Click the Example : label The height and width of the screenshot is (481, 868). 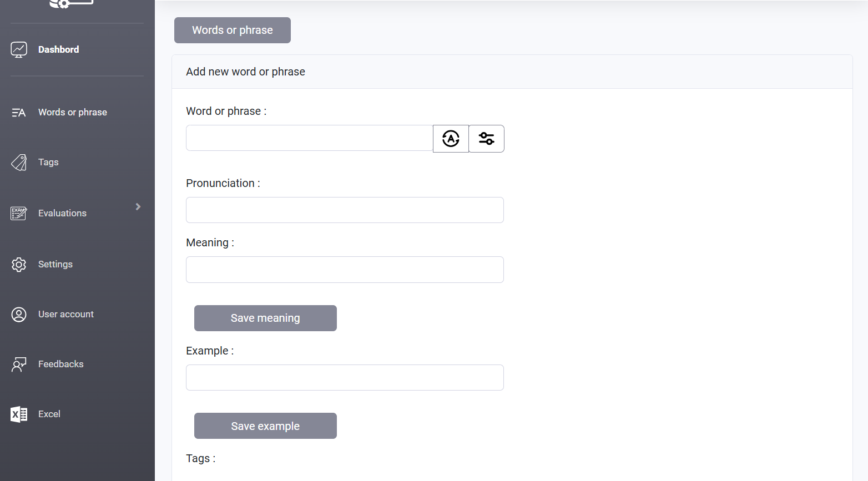coord(210,351)
